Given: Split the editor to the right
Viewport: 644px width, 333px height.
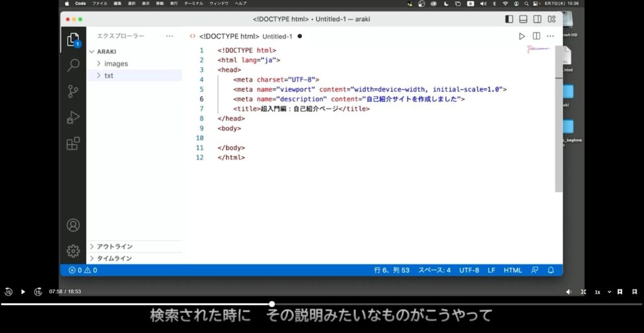Looking at the screenshot, I should [x=536, y=37].
